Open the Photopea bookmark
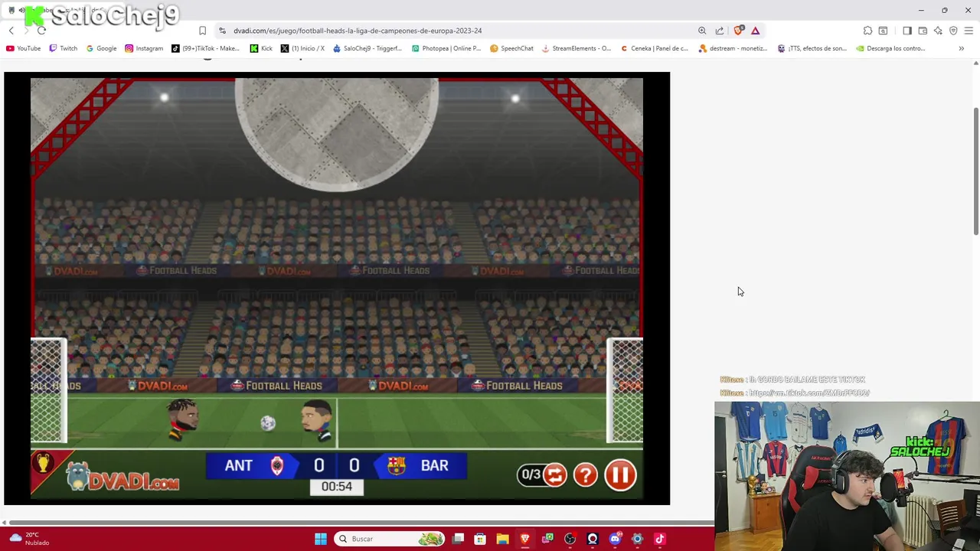The height and width of the screenshot is (551, 980). pos(446,48)
